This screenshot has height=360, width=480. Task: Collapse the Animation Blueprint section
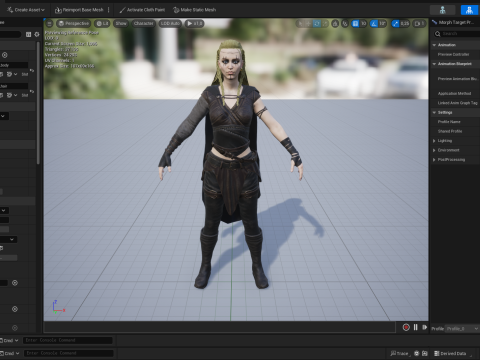(x=434, y=64)
